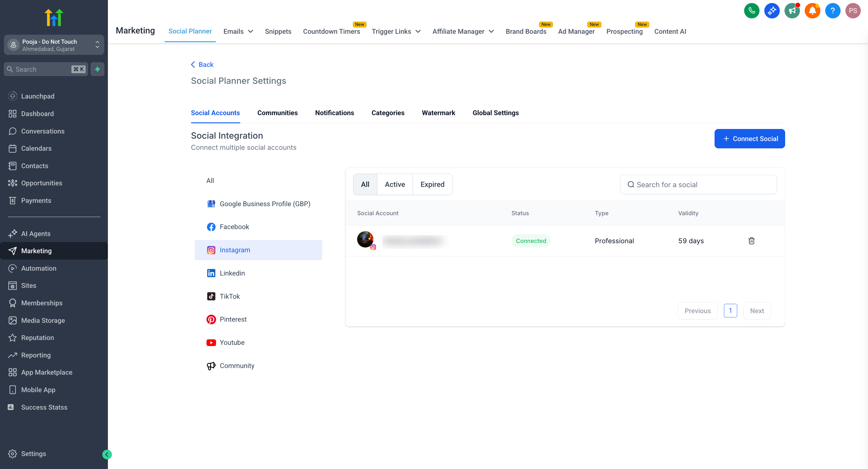Viewport: 868px width, 469px height.
Task: Filter accounts by Active status
Action: point(395,184)
